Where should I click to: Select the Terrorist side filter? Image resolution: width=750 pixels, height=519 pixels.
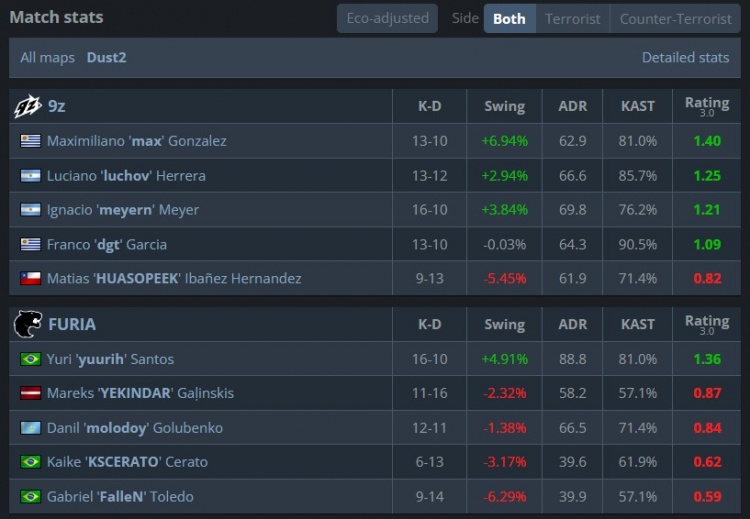(x=573, y=19)
